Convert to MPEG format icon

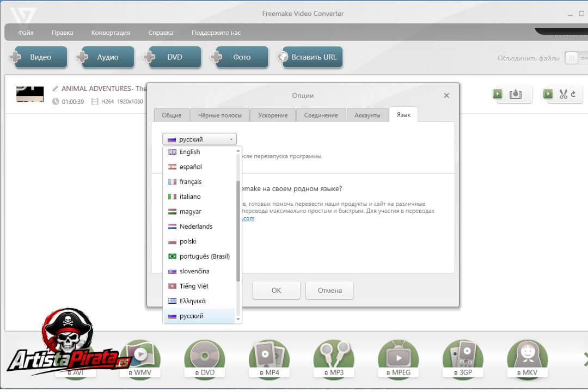[x=398, y=359]
